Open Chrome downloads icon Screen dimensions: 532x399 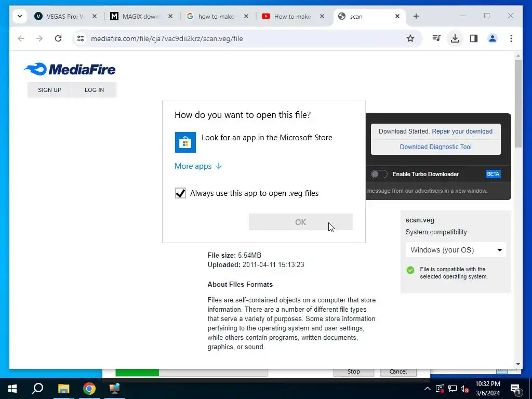455,38
